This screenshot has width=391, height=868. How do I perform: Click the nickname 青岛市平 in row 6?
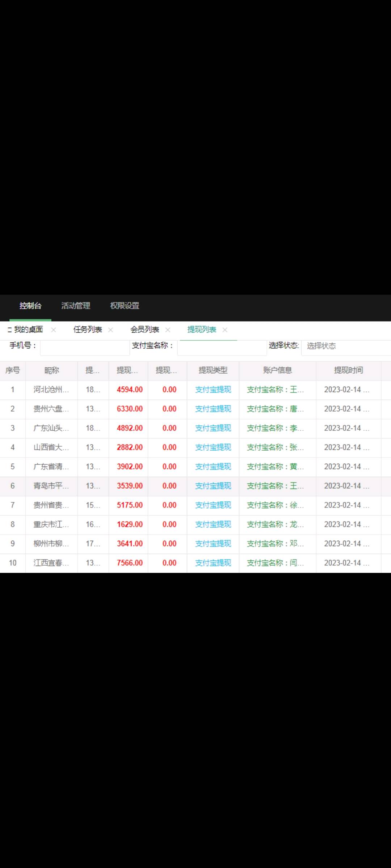pyautogui.click(x=51, y=486)
